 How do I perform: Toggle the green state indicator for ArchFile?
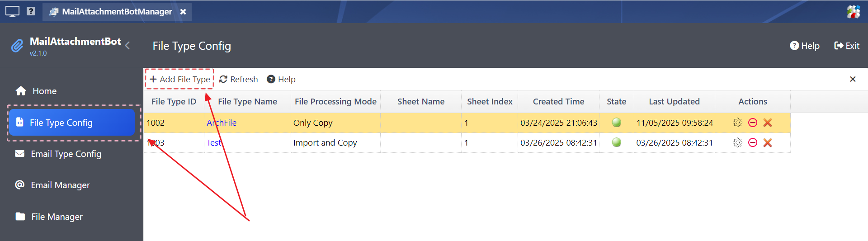click(616, 123)
